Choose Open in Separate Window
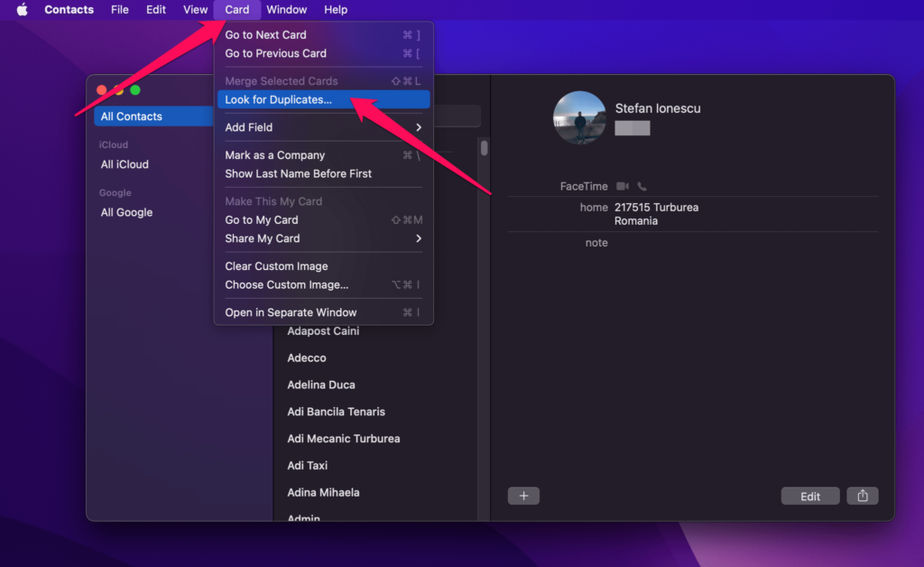The image size is (924, 567). [x=291, y=312]
